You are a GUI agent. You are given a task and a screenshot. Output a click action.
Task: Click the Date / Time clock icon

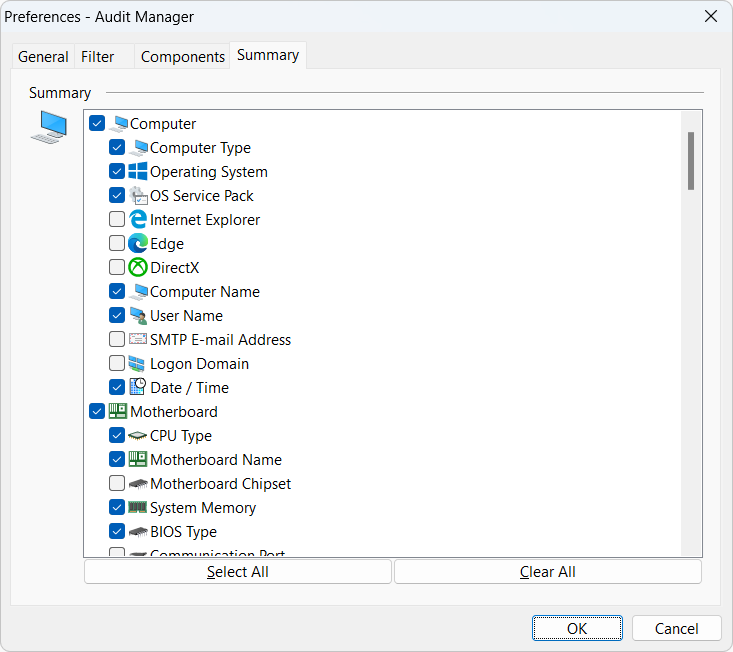tap(138, 388)
